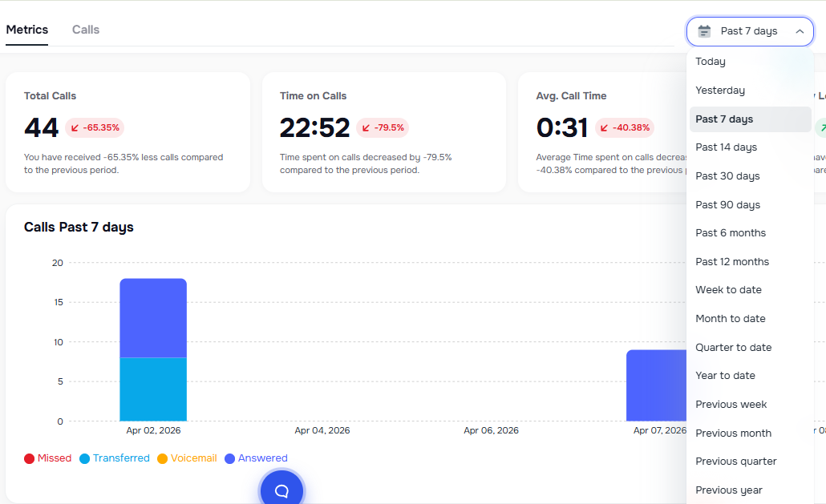Screen dimensions: 826x504
Task: Switch to the Calls tab
Action: (x=86, y=30)
